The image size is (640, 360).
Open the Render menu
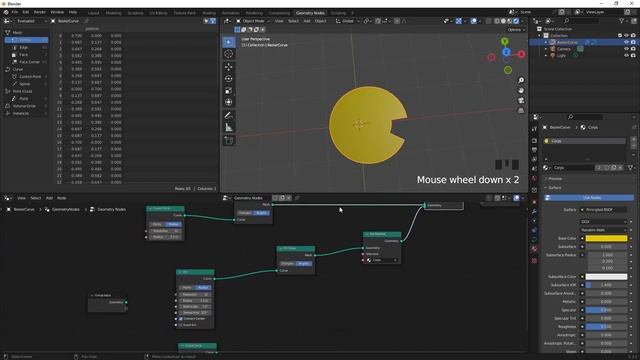[40, 12]
